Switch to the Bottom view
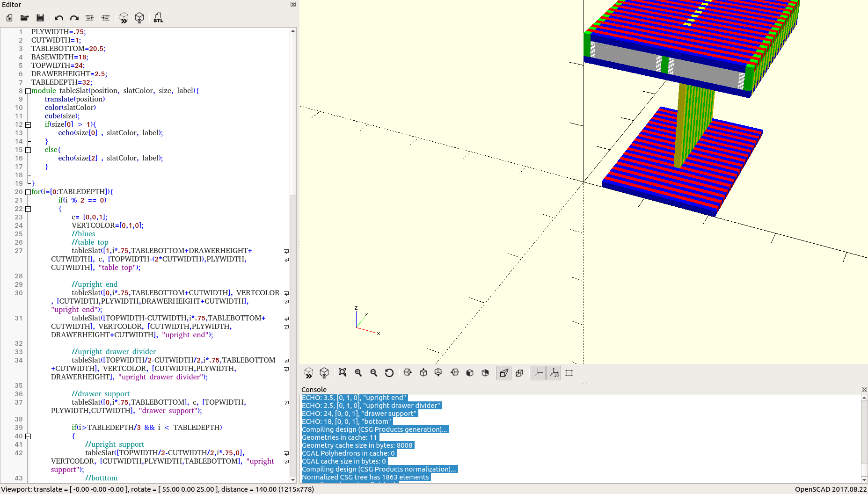 click(x=438, y=373)
